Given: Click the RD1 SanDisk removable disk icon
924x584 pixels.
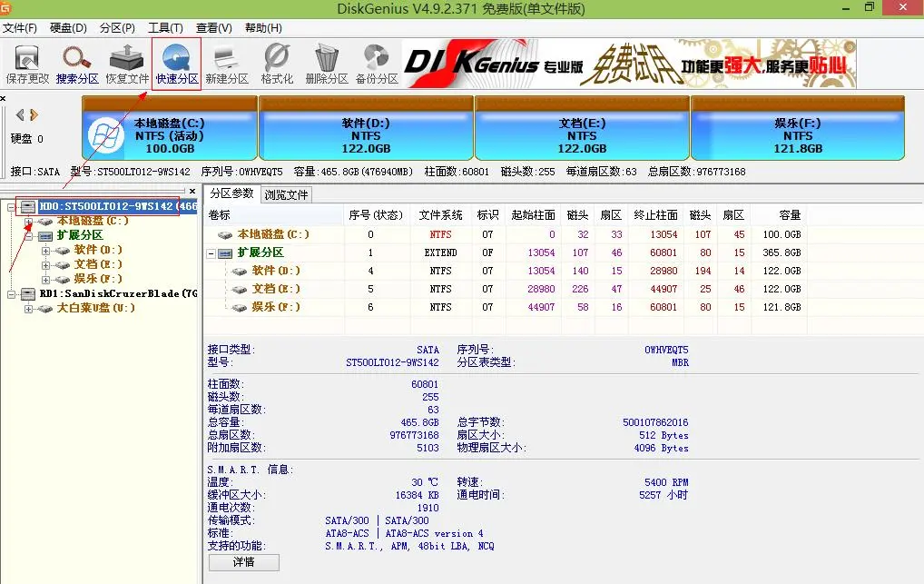Looking at the screenshot, I should click(x=28, y=293).
